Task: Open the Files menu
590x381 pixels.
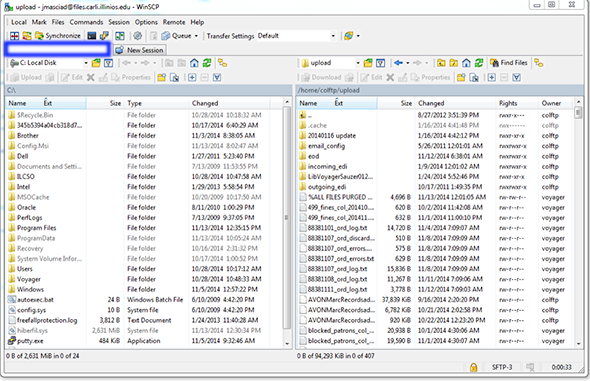Action: 58,22
